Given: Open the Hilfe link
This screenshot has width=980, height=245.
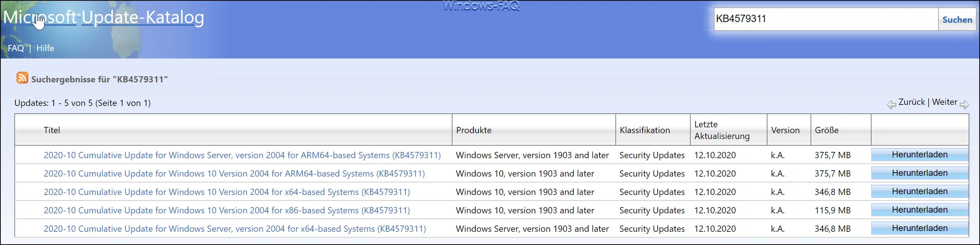Looking at the screenshot, I should click(x=45, y=48).
